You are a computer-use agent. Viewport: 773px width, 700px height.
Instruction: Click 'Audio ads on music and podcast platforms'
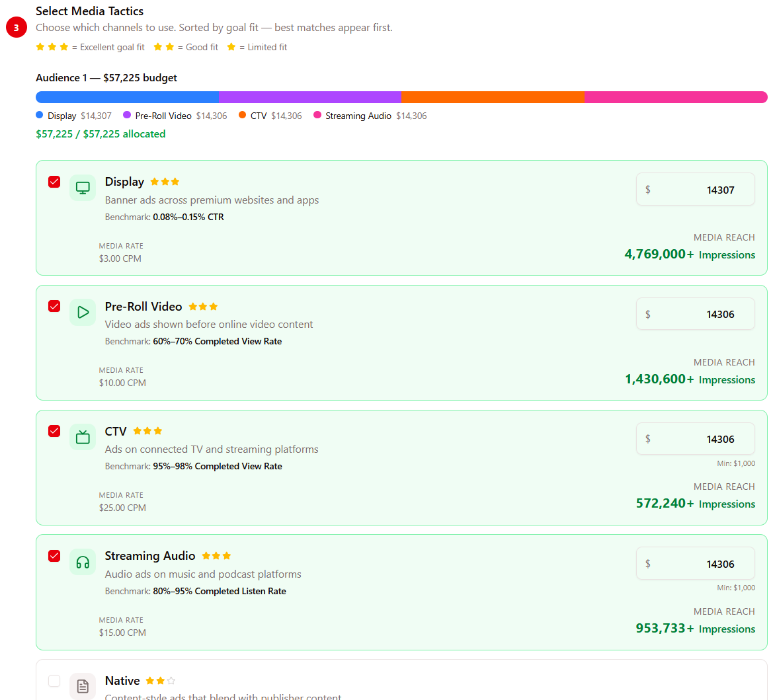click(x=203, y=574)
